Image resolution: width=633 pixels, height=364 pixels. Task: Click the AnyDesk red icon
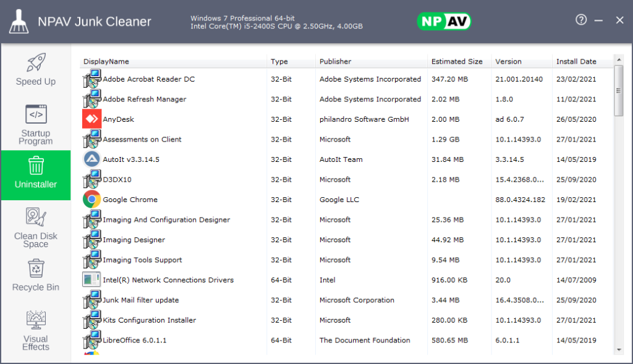click(x=91, y=119)
